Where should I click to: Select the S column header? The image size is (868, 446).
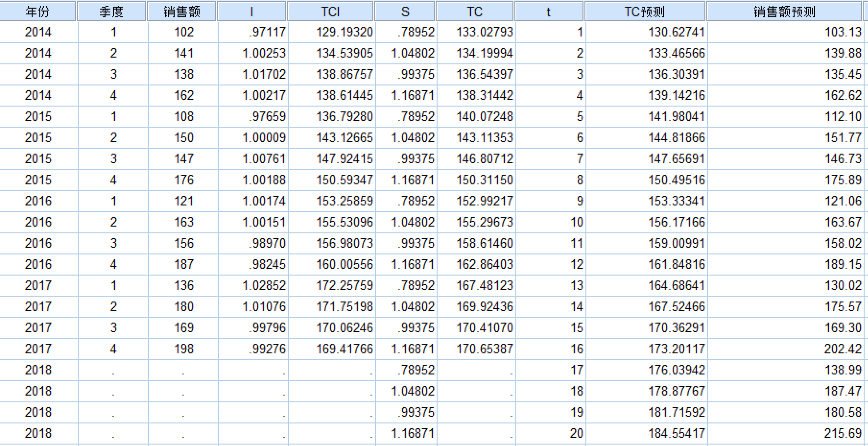[405, 12]
